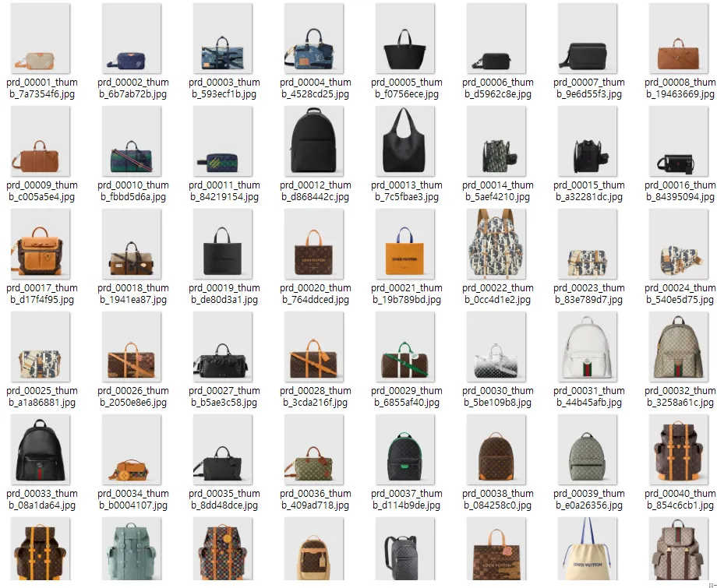Viewport: 717px width, 588px height.
Task: Select the teal backpack in bottom row
Action: coord(131,549)
